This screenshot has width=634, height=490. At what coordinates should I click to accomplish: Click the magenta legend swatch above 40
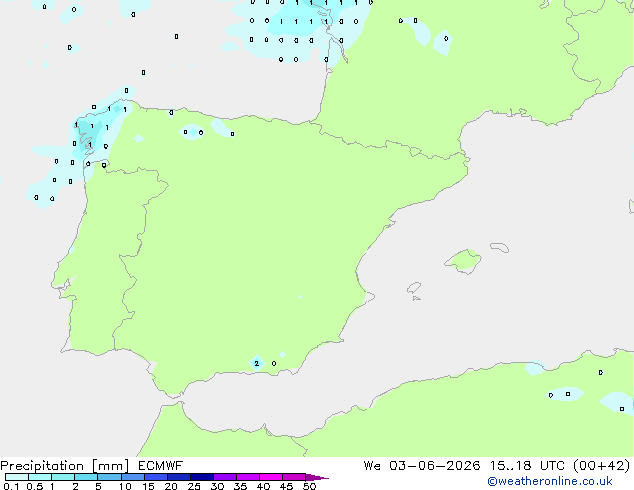(x=271, y=477)
